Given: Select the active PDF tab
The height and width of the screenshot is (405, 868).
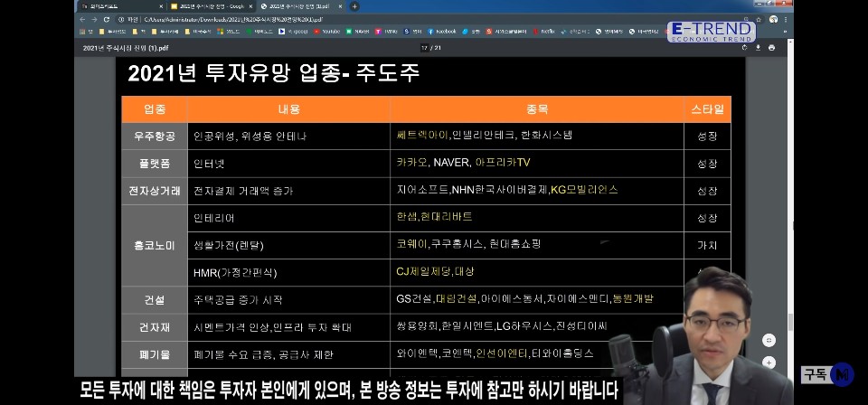Looking at the screenshot, I should click(x=302, y=6).
